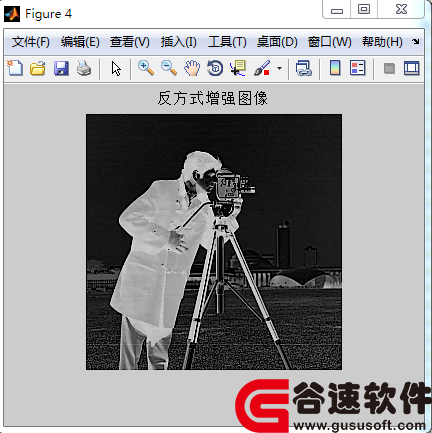Screen dimensions: 432x433
Task: Select the Edit Plot arrow tool
Action: [x=116, y=69]
